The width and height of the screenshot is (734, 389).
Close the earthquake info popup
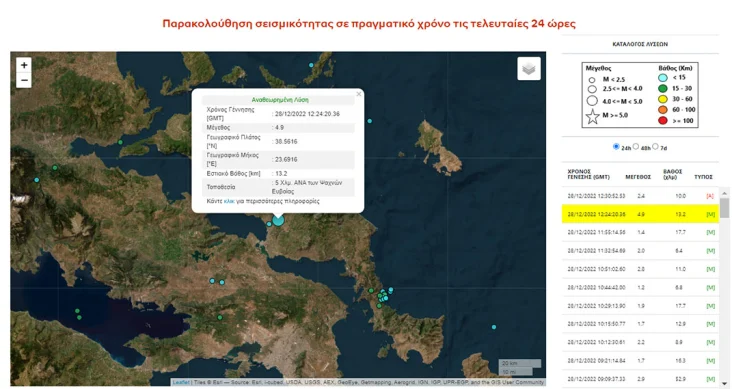click(359, 94)
